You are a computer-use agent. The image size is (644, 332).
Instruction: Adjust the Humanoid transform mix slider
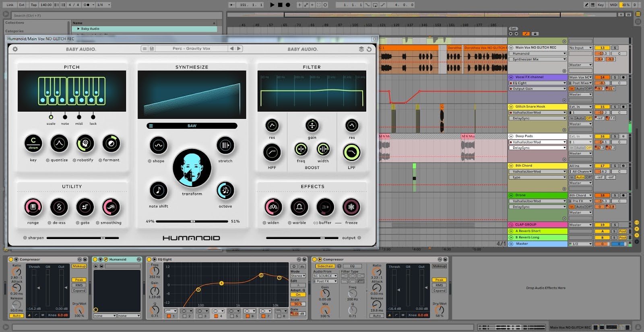(193, 221)
